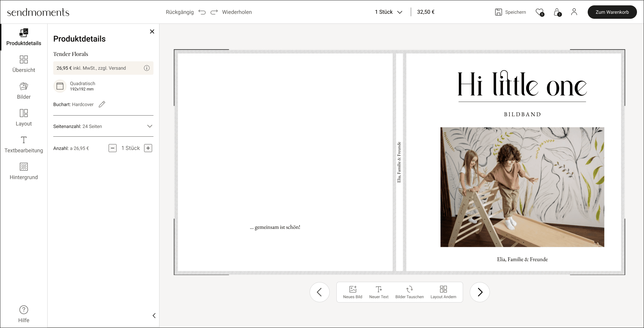Decrease quantity with the minus button
Viewport: 644px width, 328px height.
point(113,148)
